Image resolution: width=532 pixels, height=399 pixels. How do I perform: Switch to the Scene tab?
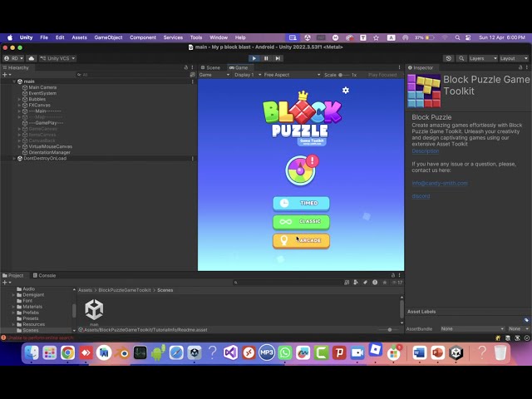(210, 67)
